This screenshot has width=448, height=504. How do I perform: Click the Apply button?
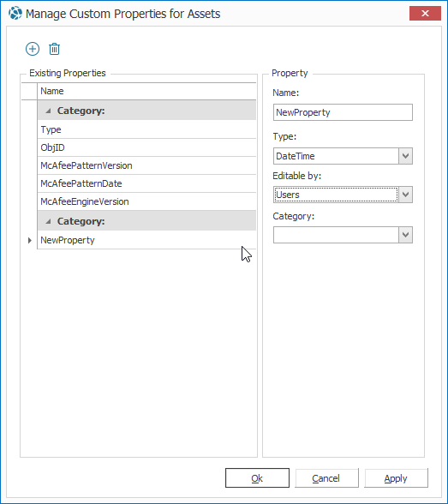pyautogui.click(x=396, y=478)
